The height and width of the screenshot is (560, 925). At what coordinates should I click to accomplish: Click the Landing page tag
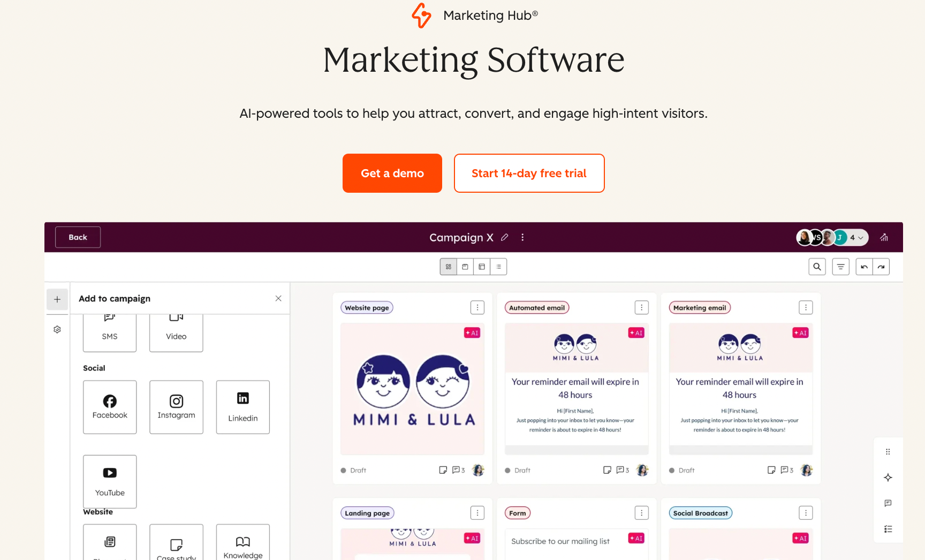[367, 513]
